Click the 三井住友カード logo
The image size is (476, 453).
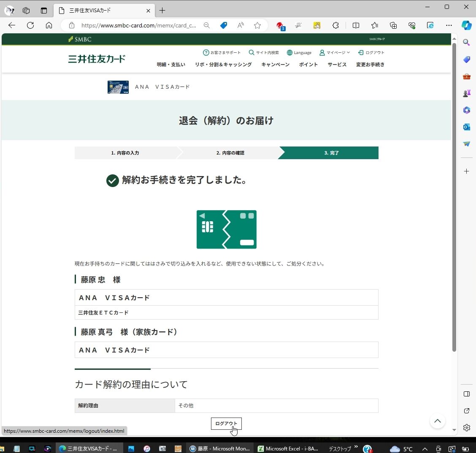97,59
